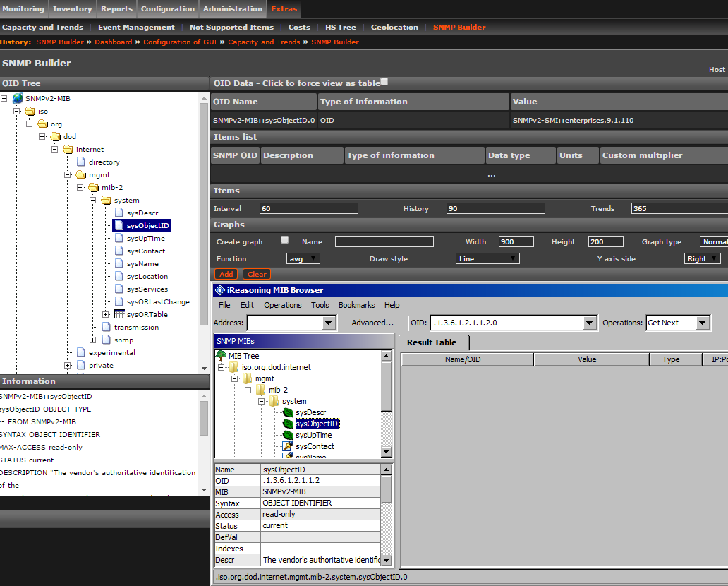The image size is (728, 586).
Task: Click the MIB Tree root tree icon
Action: tap(221, 356)
